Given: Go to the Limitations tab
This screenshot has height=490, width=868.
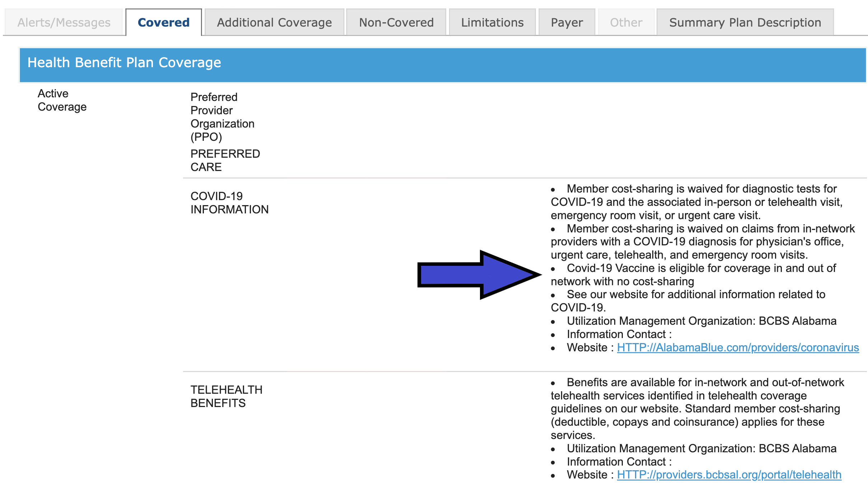Looking at the screenshot, I should click(x=492, y=23).
